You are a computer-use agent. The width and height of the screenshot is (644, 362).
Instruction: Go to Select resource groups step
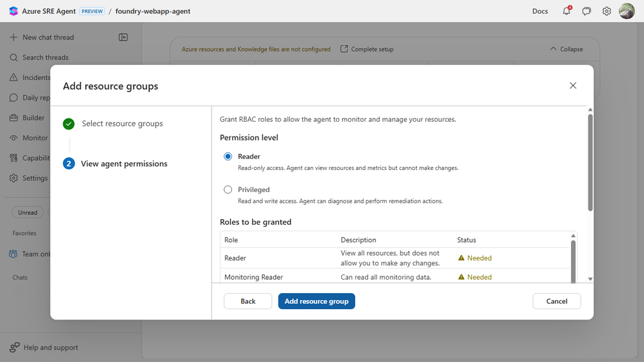[x=122, y=124]
